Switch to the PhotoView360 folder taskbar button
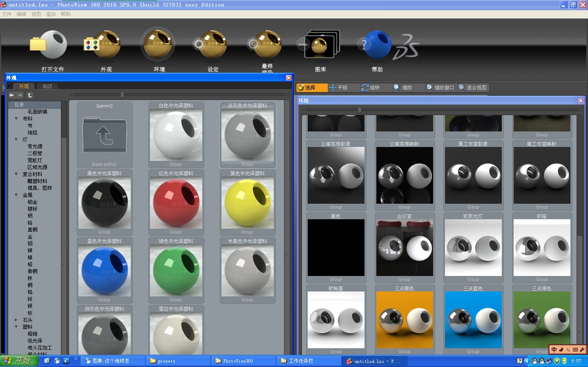Viewport: 588px width, 367px height. tap(244, 361)
